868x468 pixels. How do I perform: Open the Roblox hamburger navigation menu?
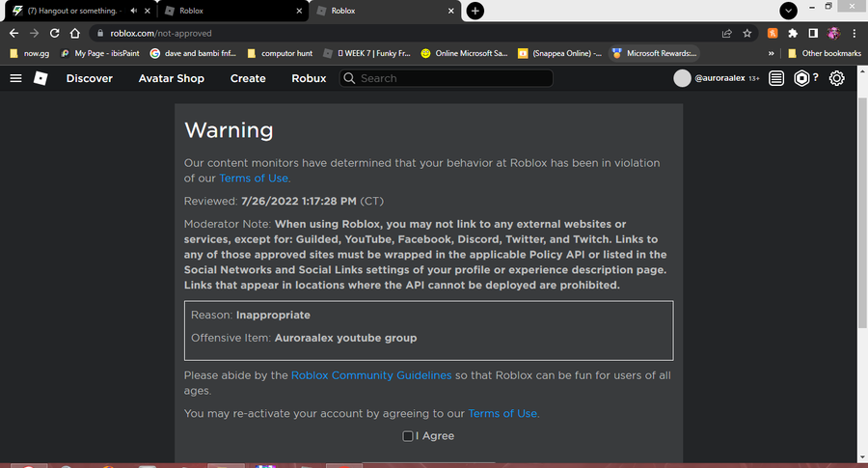pos(16,78)
